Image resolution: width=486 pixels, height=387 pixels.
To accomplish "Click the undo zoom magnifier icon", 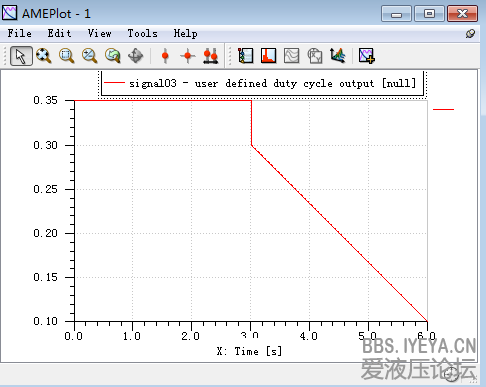I will click(x=112, y=56).
